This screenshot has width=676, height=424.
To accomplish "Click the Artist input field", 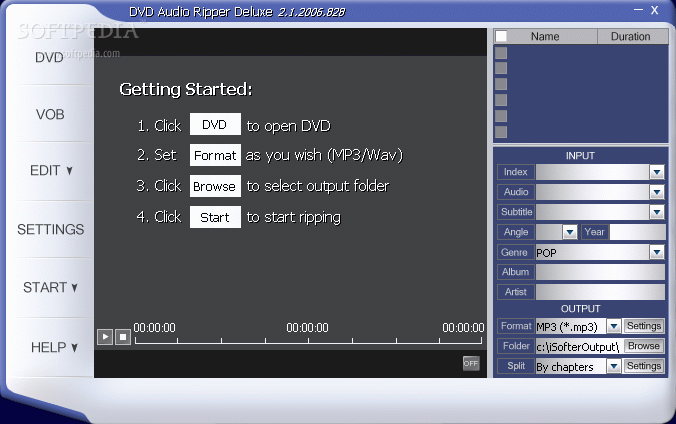I will pyautogui.click(x=600, y=292).
